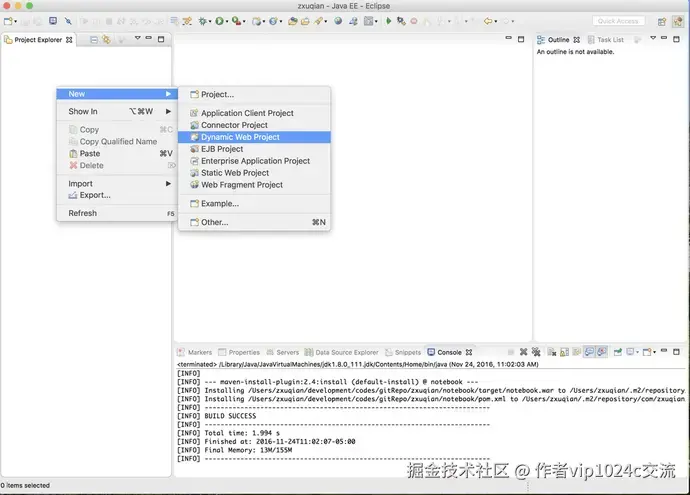Toggle Show Console When Standard Out Changes
Image resolution: width=690 pixels, height=495 pixels.
pos(589,352)
